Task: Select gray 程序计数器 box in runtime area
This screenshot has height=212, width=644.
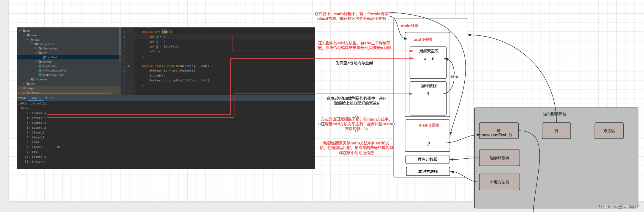Action: (499, 158)
